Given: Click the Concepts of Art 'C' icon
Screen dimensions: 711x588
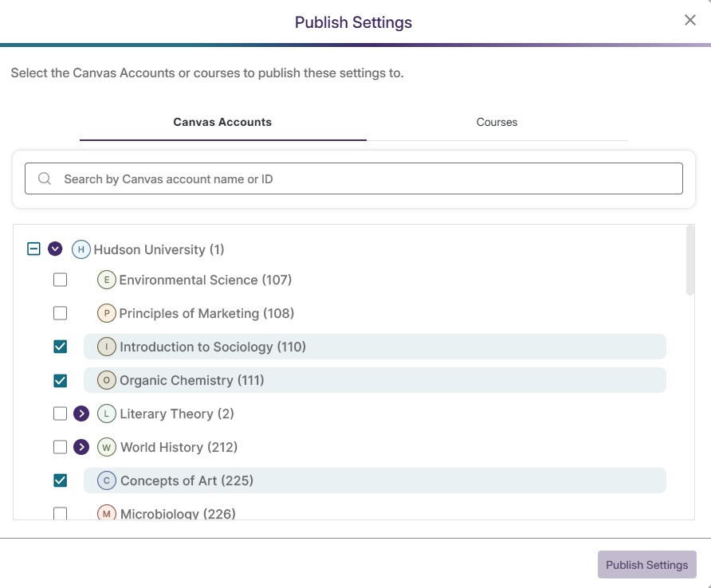Looking at the screenshot, I should (107, 480).
